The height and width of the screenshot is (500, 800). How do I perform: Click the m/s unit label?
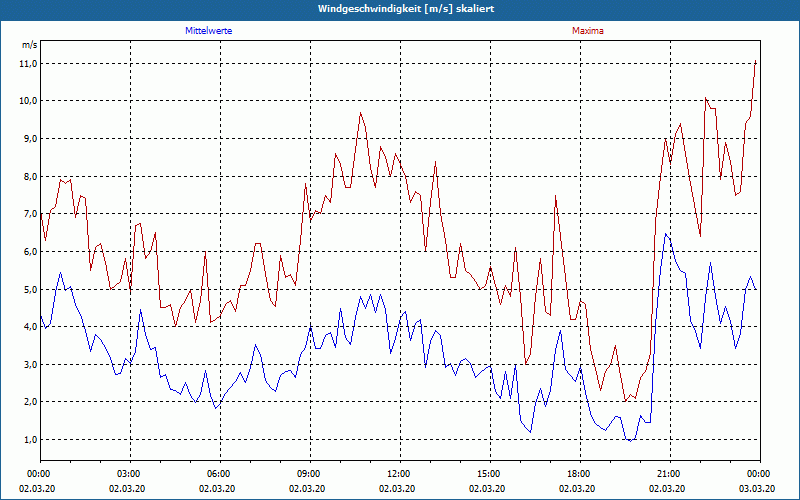pos(30,45)
